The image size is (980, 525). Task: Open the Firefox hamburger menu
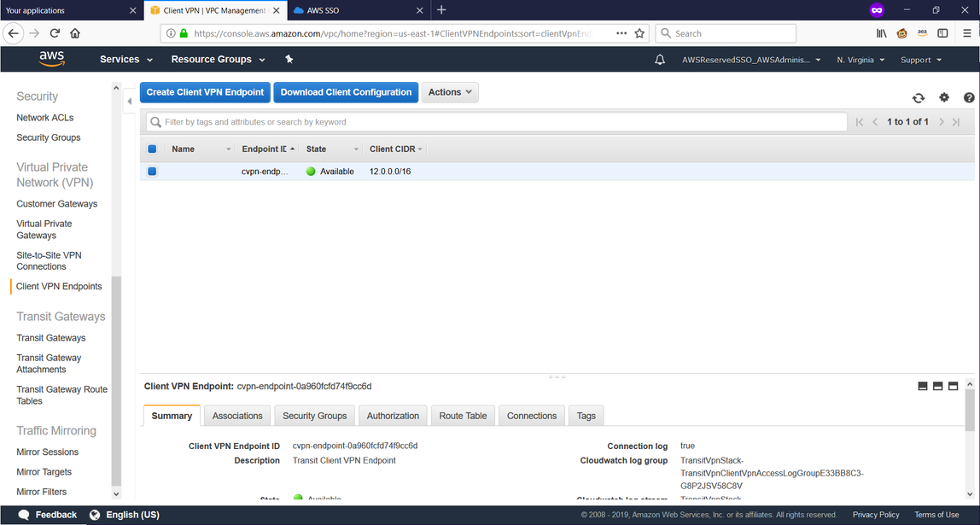tap(967, 34)
